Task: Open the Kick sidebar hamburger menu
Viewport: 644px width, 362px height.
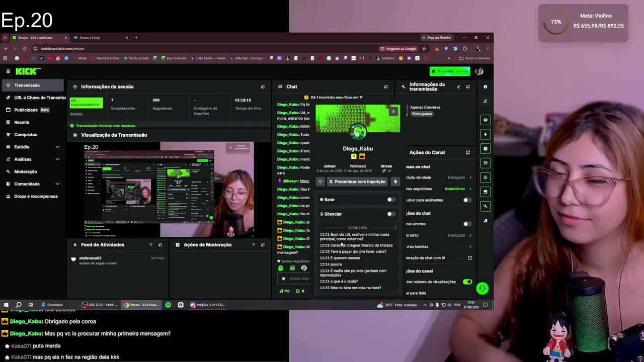Action: (x=8, y=71)
